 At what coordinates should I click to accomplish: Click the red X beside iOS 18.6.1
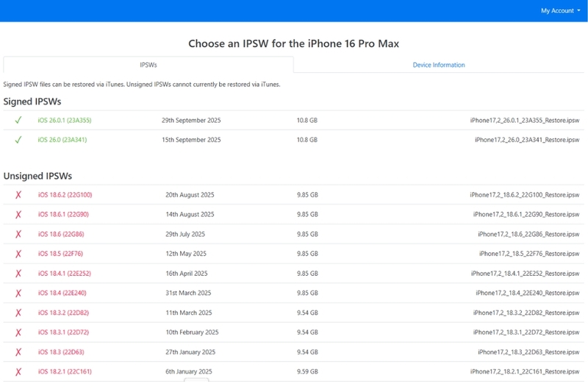tap(18, 215)
